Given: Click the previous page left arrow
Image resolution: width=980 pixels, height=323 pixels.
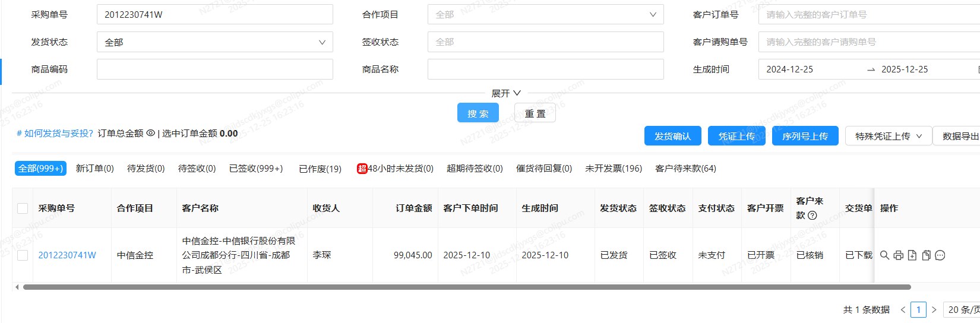Looking at the screenshot, I should pos(903,309).
